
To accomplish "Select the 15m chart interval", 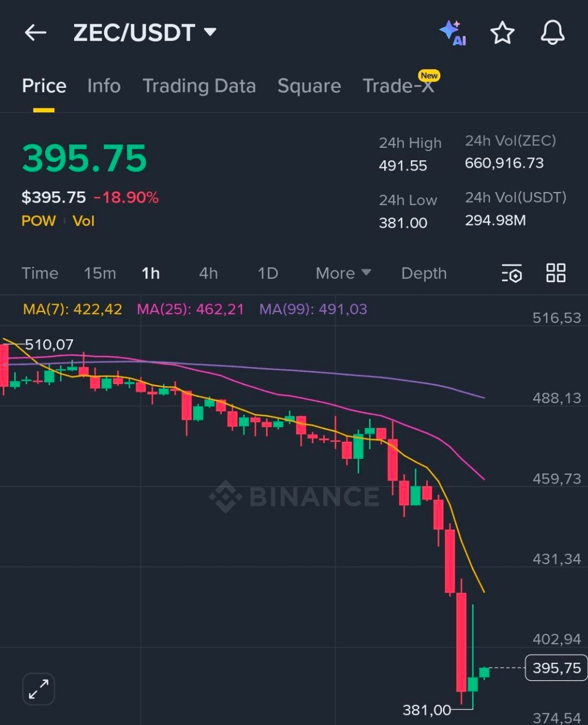I will pos(100,274).
